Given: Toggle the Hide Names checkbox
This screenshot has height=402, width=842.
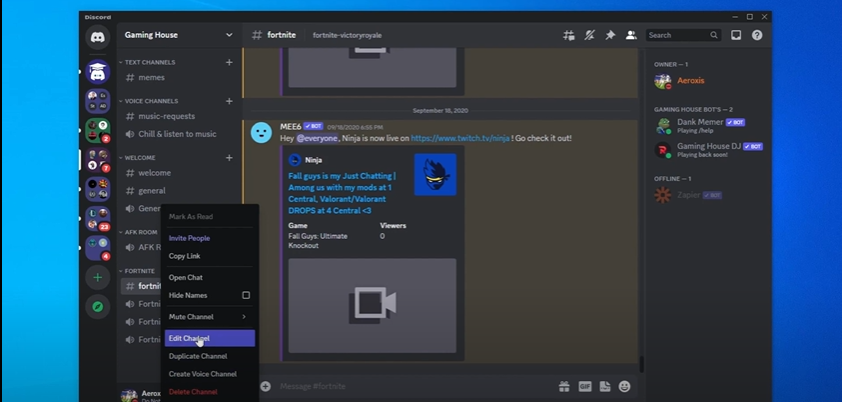Looking at the screenshot, I should pos(246,295).
